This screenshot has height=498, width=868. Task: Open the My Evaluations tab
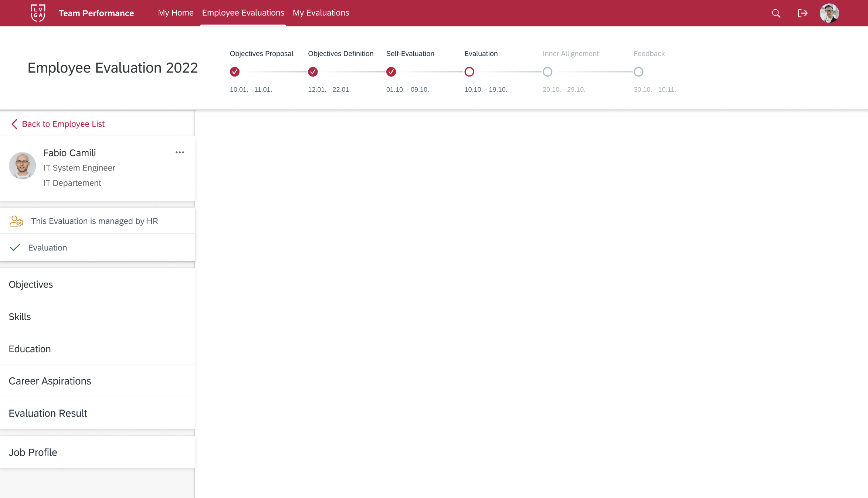(321, 13)
